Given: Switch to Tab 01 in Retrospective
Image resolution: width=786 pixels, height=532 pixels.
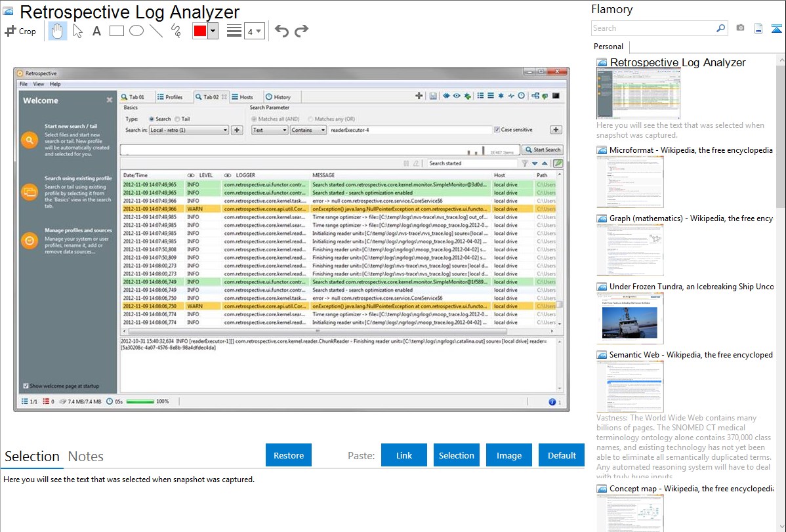Looking at the screenshot, I should click(133, 97).
